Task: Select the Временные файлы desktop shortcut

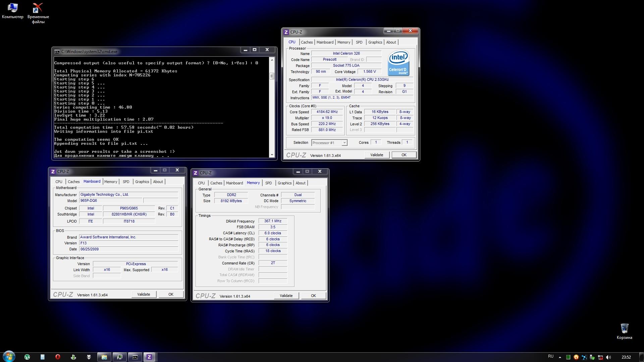Action: pos(38,13)
